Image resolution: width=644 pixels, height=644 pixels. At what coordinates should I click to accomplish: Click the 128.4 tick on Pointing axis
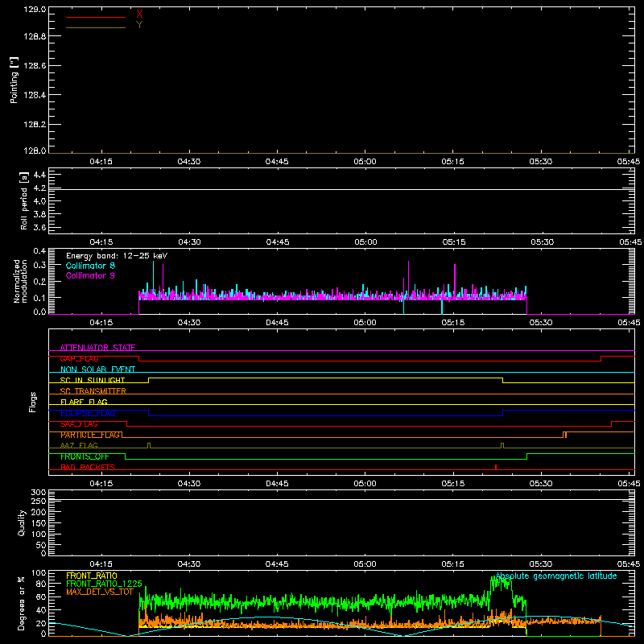pos(35,95)
